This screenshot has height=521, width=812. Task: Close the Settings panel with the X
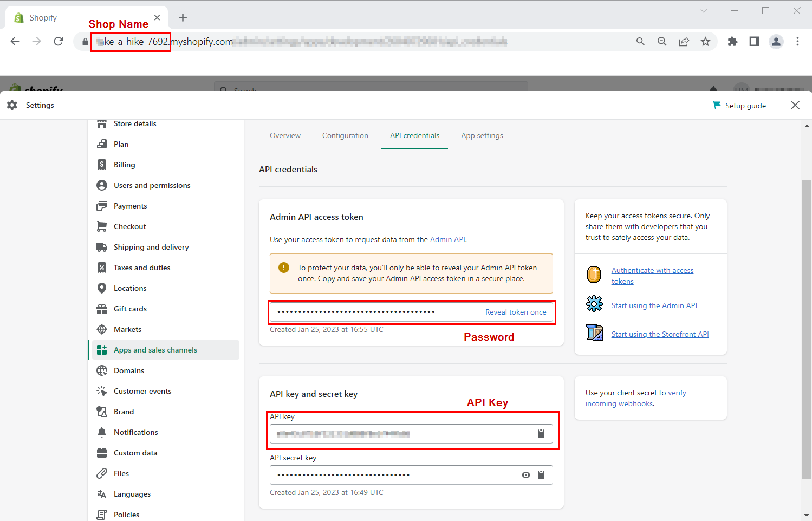coord(795,105)
